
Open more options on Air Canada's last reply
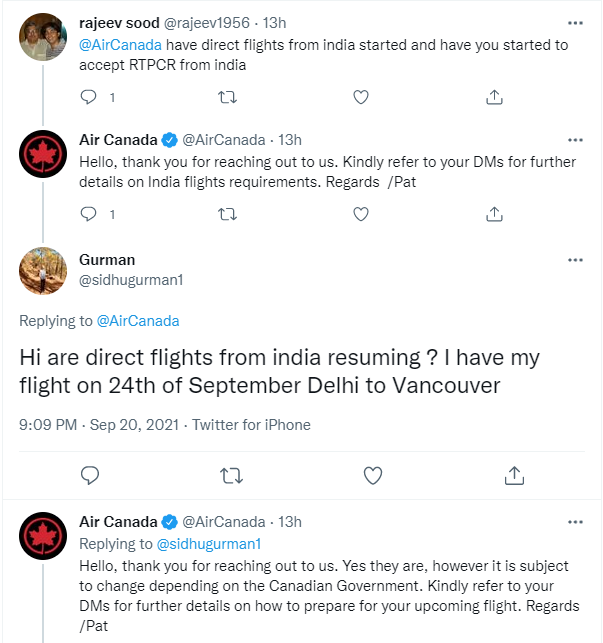click(x=575, y=522)
